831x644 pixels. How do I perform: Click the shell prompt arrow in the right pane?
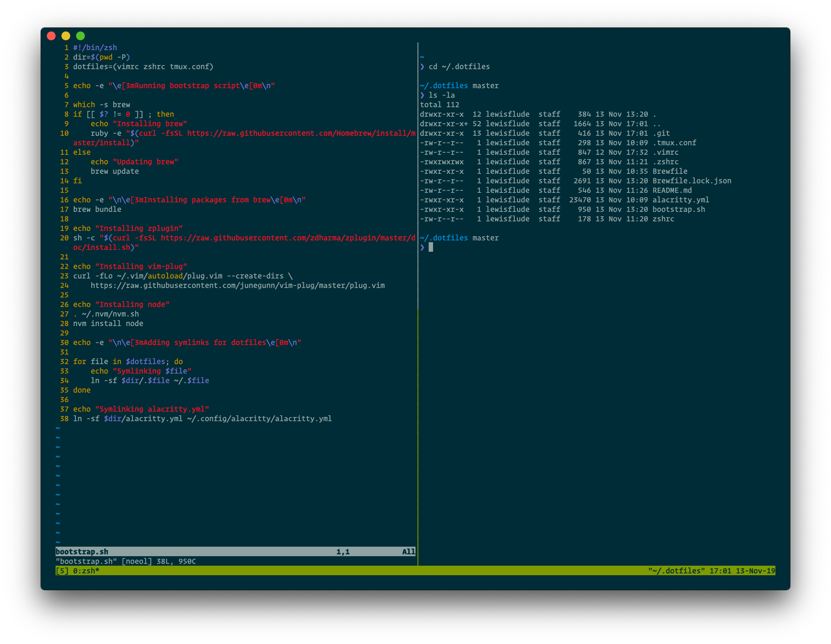pyautogui.click(x=422, y=247)
